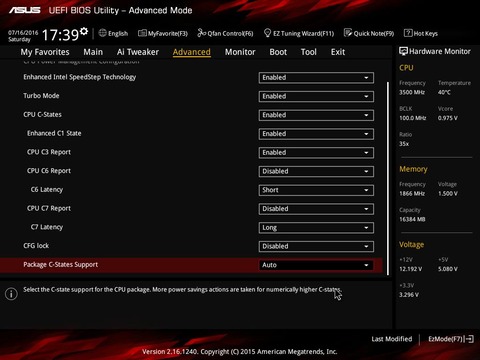Open the My Favorites tab
The image size is (480, 360).
[x=45, y=52]
